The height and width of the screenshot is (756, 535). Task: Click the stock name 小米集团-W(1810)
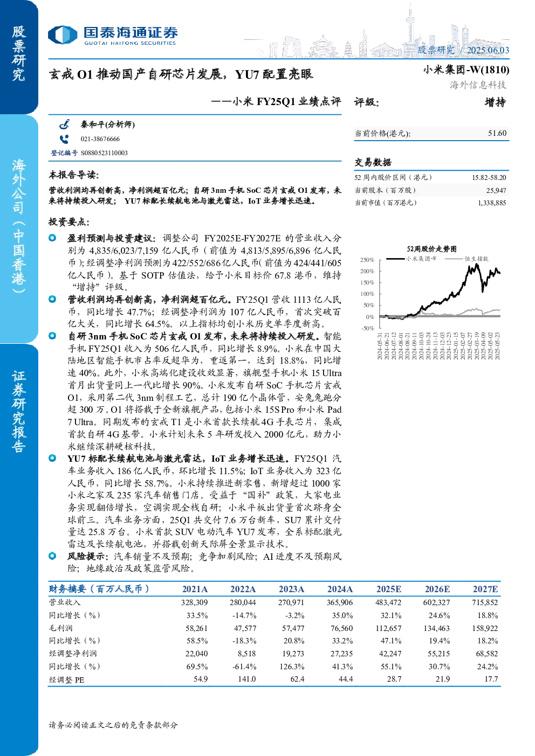(x=466, y=70)
